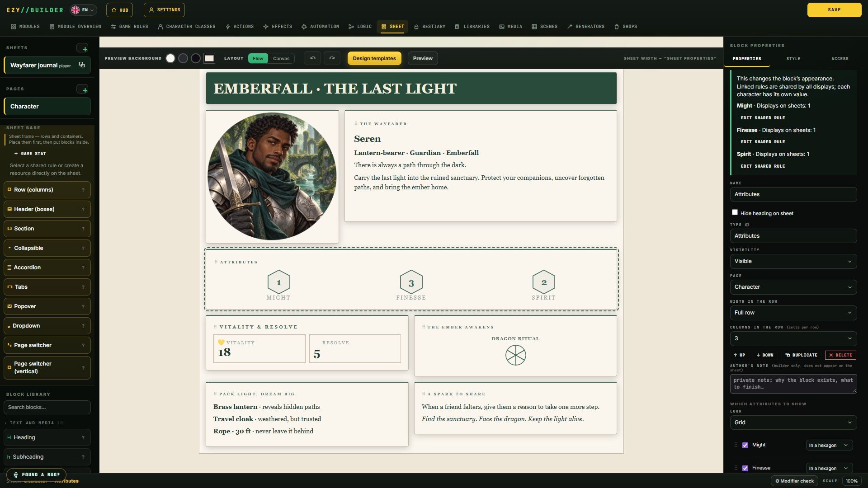
Task: Add a new page with plus icon
Action: [82, 89]
